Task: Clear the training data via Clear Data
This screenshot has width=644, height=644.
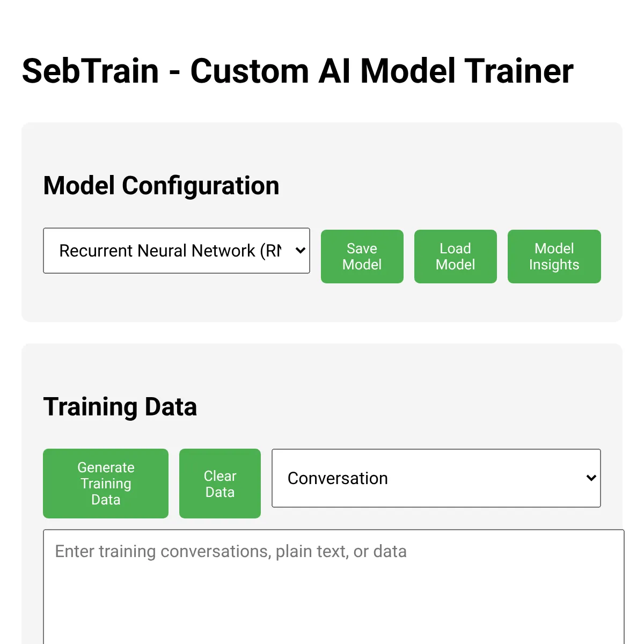Action: (220, 484)
